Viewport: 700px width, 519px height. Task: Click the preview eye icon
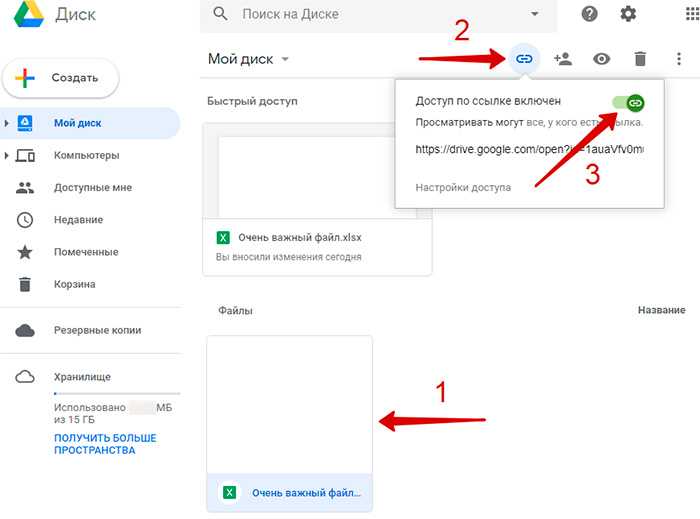(601, 59)
